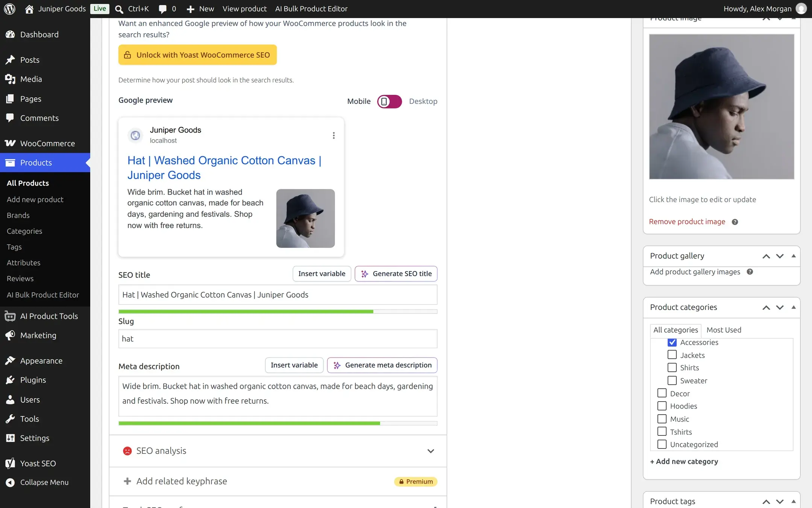
Task: Click into the Slug input field
Action: pyautogui.click(x=278, y=339)
